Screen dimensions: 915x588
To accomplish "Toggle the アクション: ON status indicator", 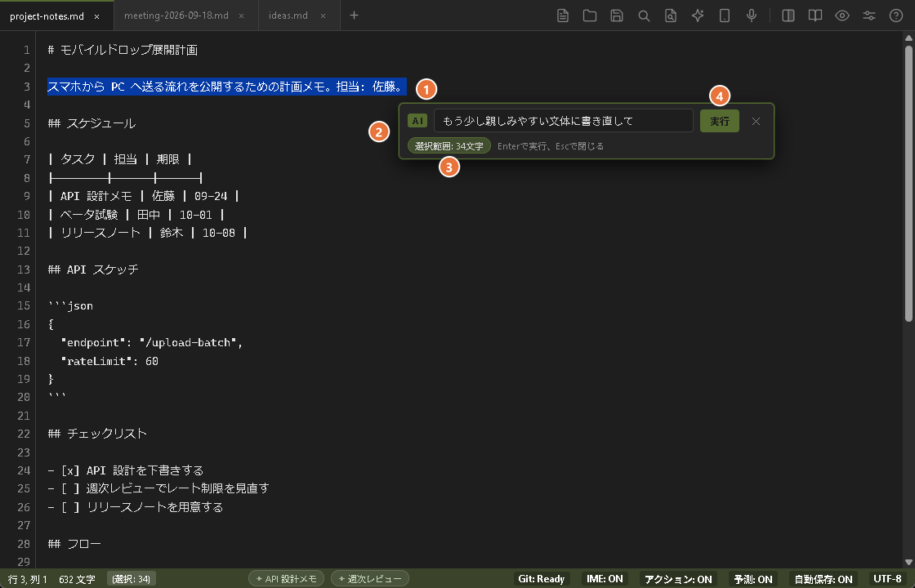I will [x=678, y=579].
